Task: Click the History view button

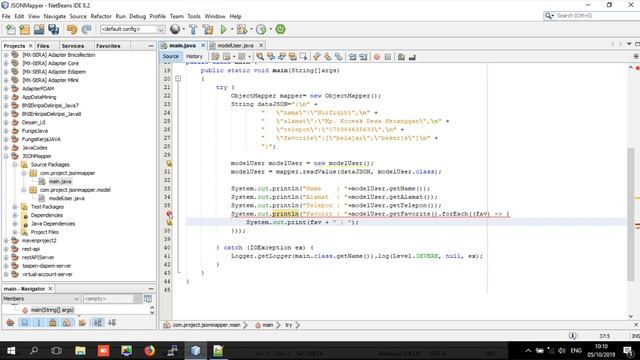Action: pyautogui.click(x=194, y=56)
